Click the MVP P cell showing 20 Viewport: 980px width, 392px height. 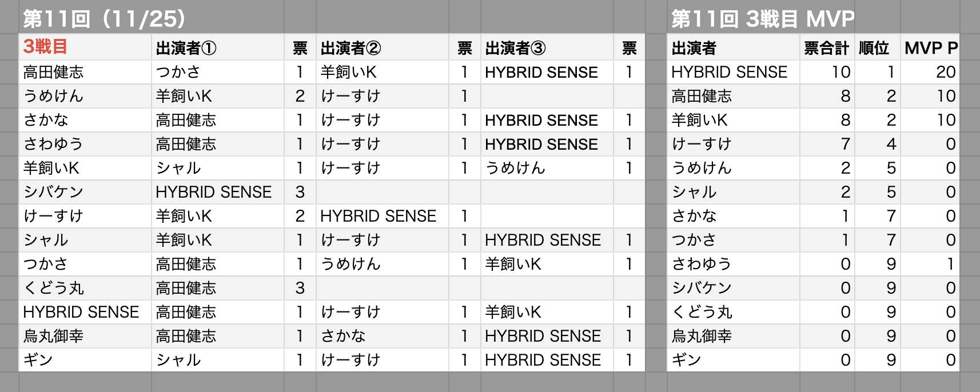point(945,72)
